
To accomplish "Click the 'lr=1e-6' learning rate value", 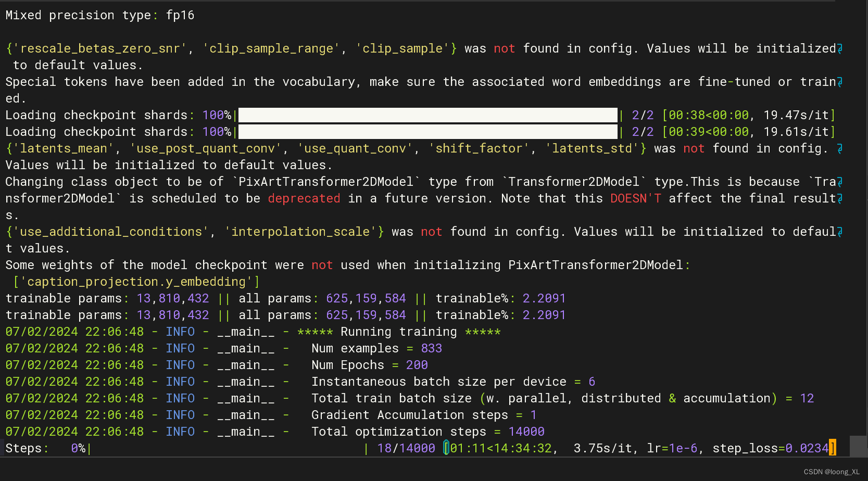I will click(x=672, y=448).
